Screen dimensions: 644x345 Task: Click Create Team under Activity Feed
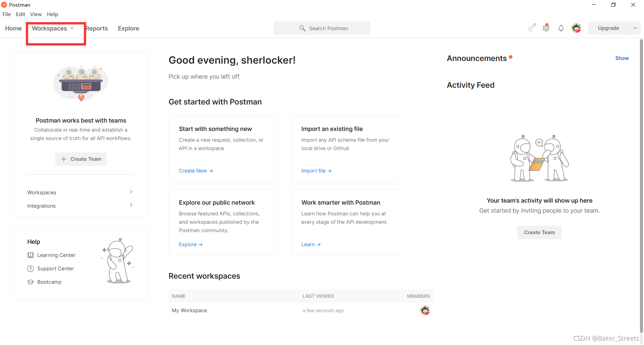click(539, 232)
